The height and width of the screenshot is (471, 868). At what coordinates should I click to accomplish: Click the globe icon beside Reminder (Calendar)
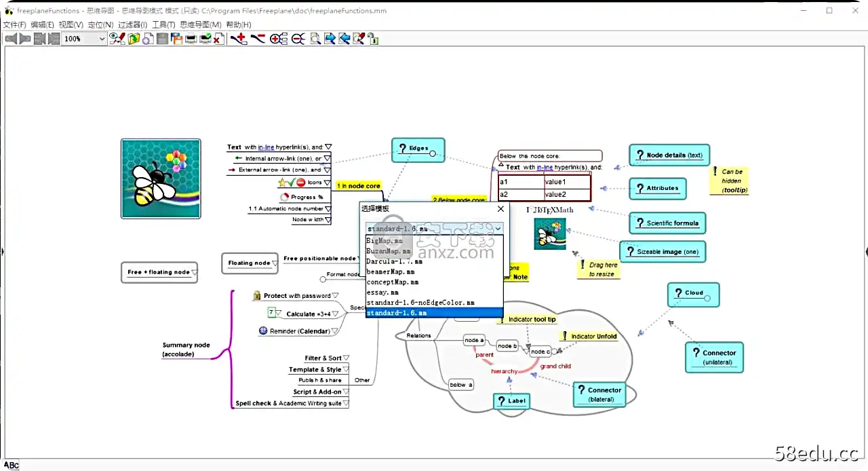point(263,331)
